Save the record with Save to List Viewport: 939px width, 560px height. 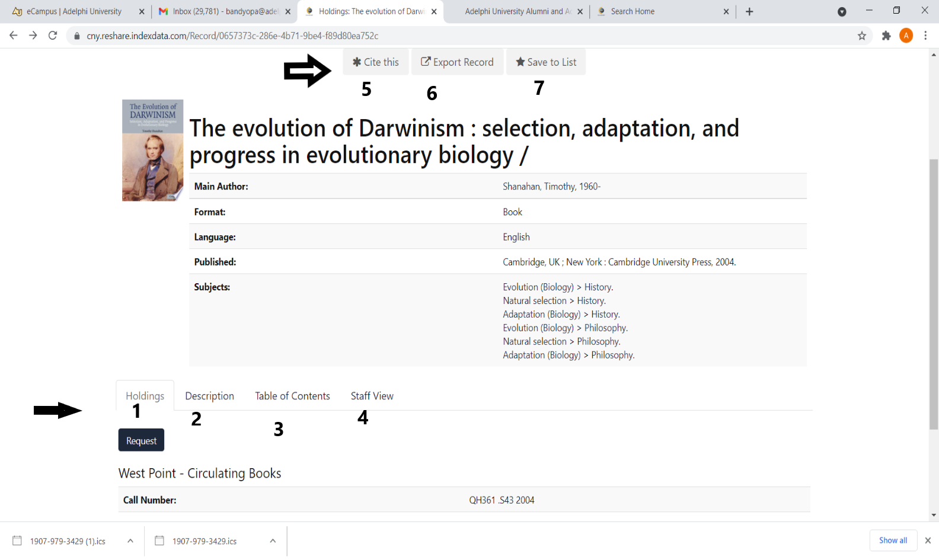click(x=546, y=62)
